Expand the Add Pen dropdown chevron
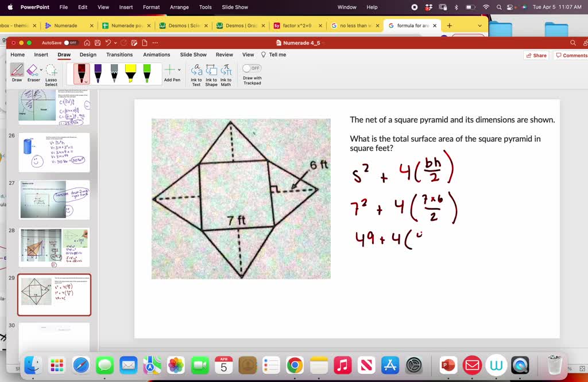Viewport: 588px width, 382px height. [179, 69]
